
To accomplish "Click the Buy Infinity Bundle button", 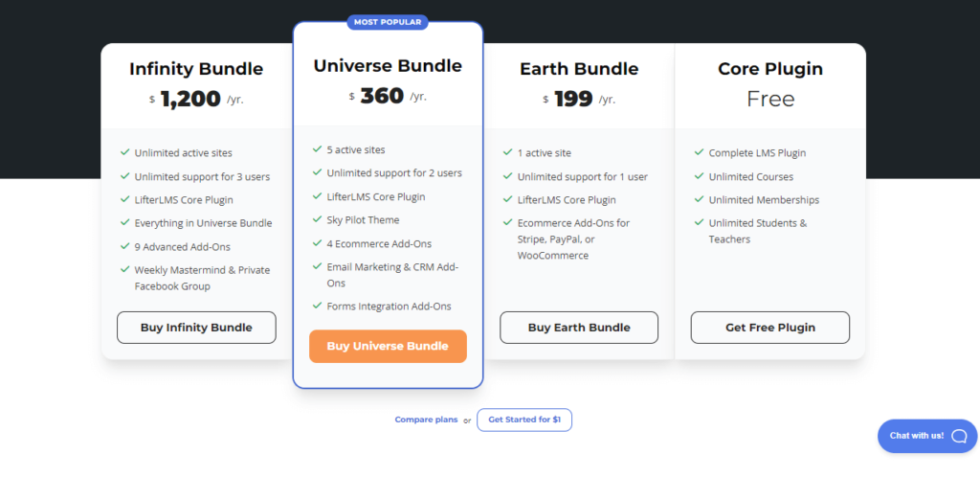I will tap(196, 328).
